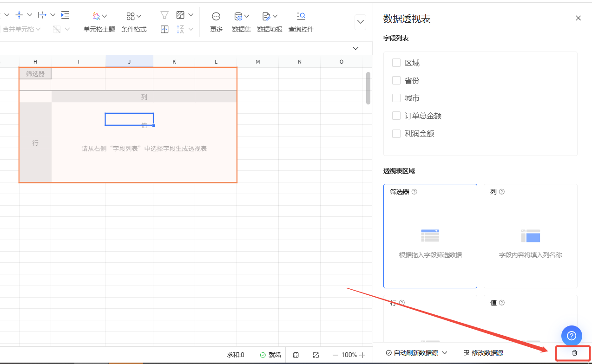The width and height of the screenshot is (592, 364).
Task: Expand the 自动刷新数据源 dropdown
Action: coord(416,353)
